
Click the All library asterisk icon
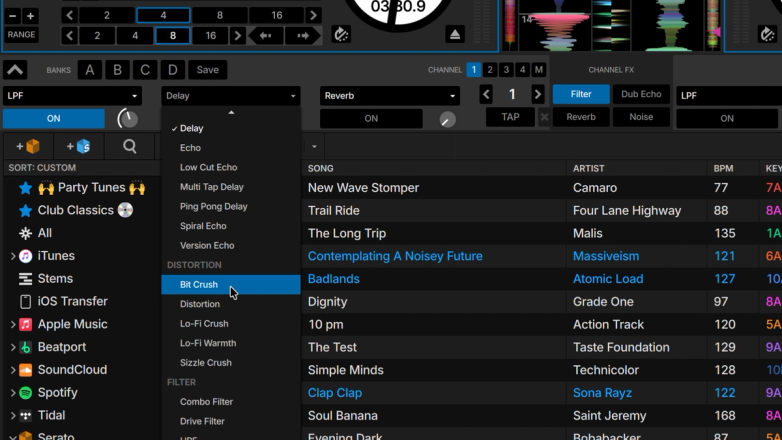[25, 233]
